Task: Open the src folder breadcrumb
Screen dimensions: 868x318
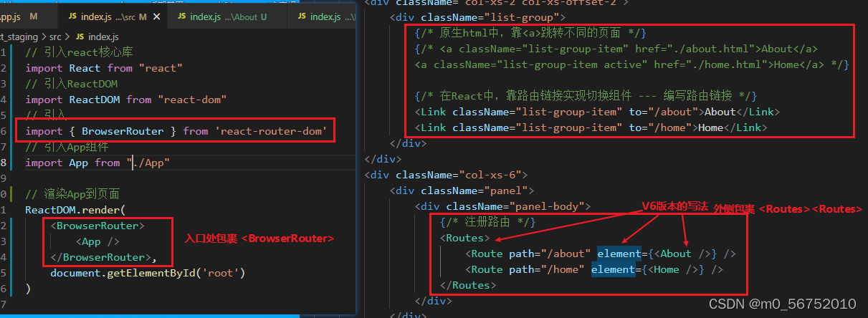Action: (x=55, y=36)
